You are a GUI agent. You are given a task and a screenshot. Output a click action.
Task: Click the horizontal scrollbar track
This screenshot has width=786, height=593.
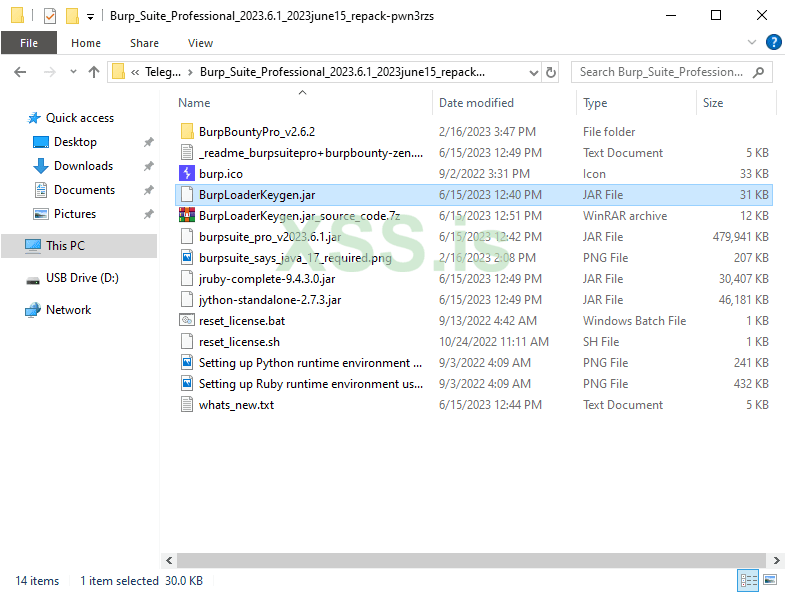pyautogui.click(x=471, y=560)
